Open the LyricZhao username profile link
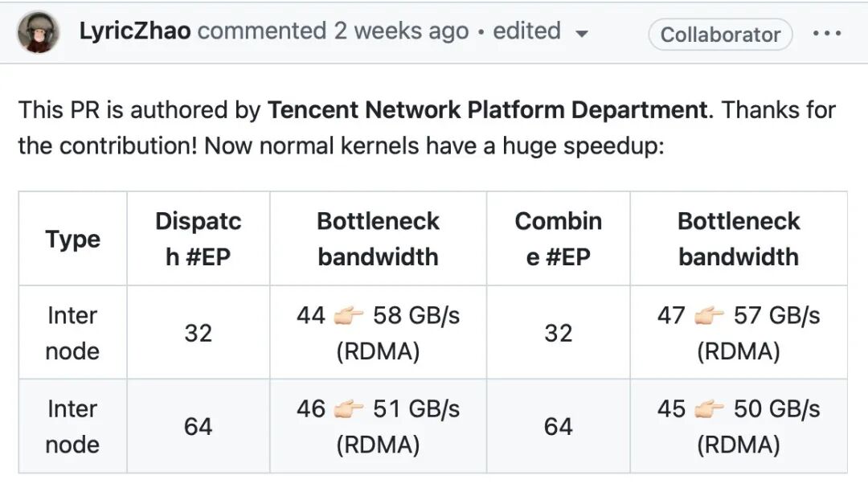 (x=135, y=32)
